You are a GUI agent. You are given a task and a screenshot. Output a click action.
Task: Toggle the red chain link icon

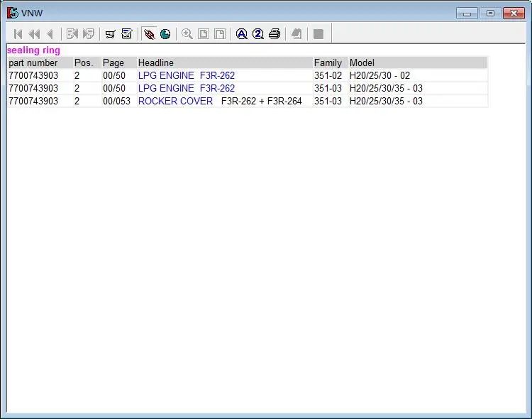point(149,34)
